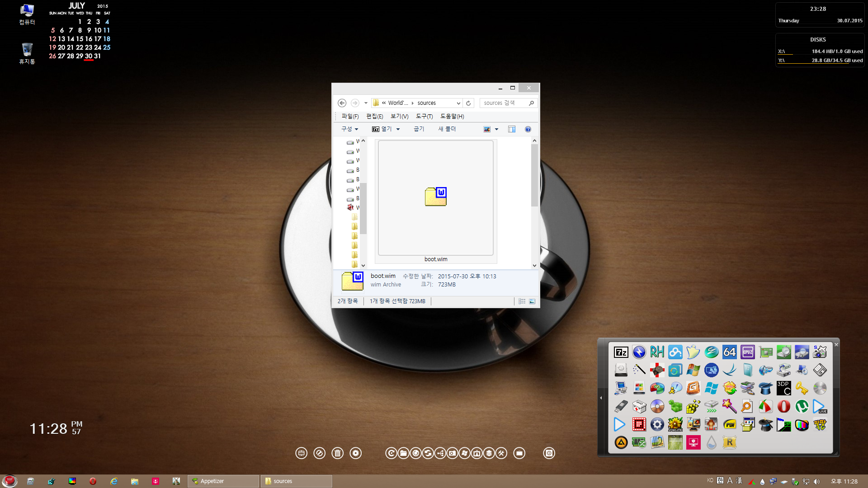This screenshot has width=868, height=488.
Task: Open the 보기(V) menu
Action: (400, 117)
